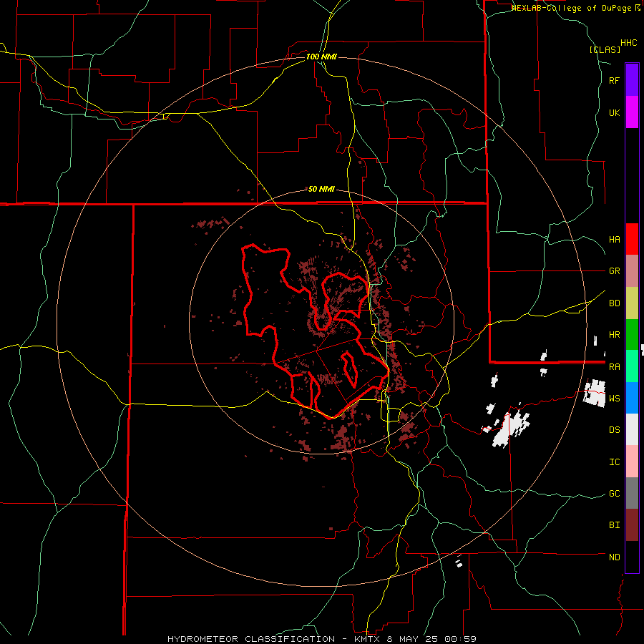Click the 50 NMI range ring label

(321, 190)
